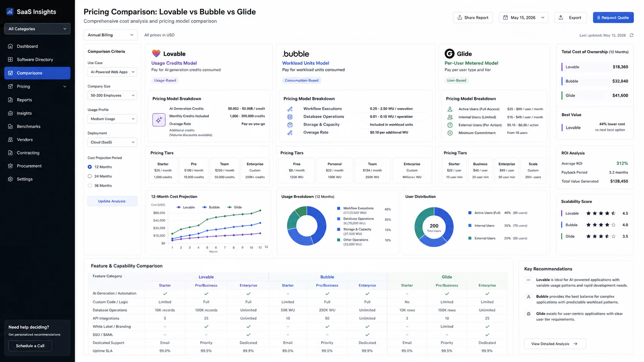Open the Usage Profile Medium Usage dropdown
This screenshot has height=362, width=644.
tap(112, 119)
